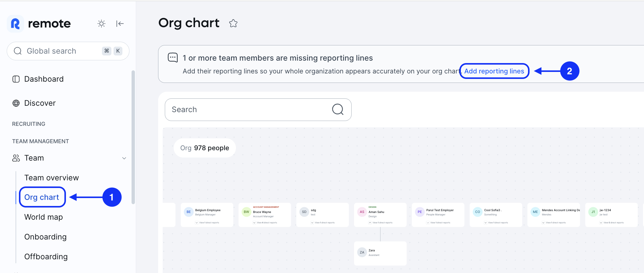Expand Bruce Wayne's 4 direct reports
Viewport: 644px width, 273px height.
265,223
